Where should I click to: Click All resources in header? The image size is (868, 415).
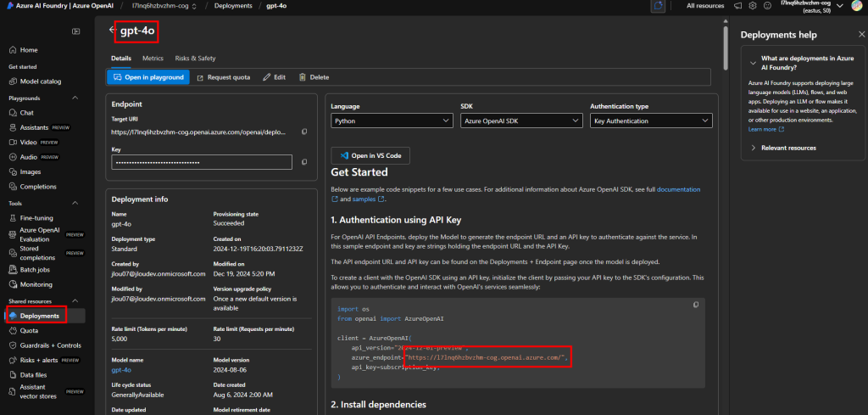point(705,6)
